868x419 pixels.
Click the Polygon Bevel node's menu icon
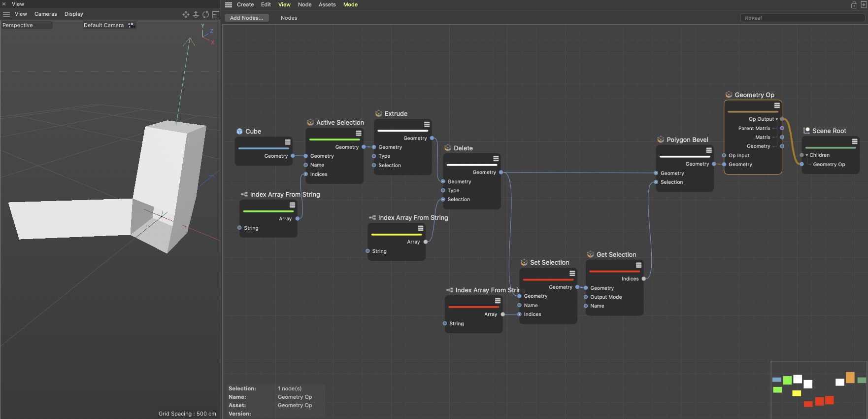click(708, 150)
